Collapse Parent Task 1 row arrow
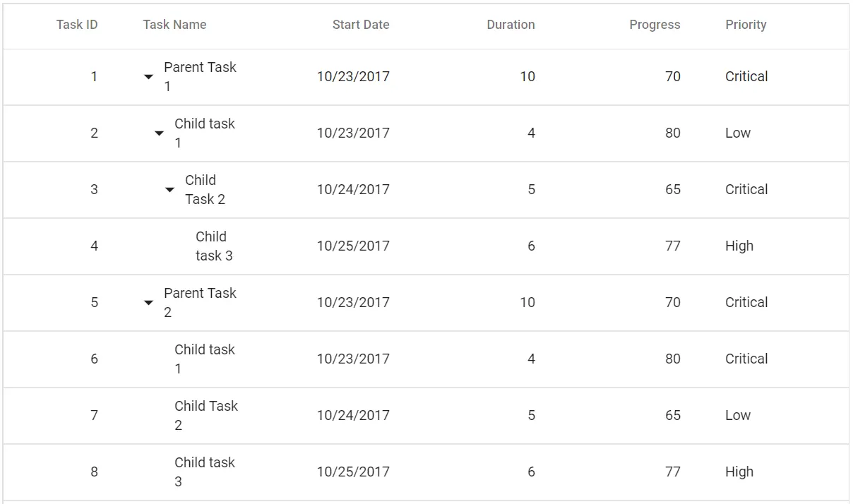The width and height of the screenshot is (853, 504). pyautogui.click(x=148, y=77)
